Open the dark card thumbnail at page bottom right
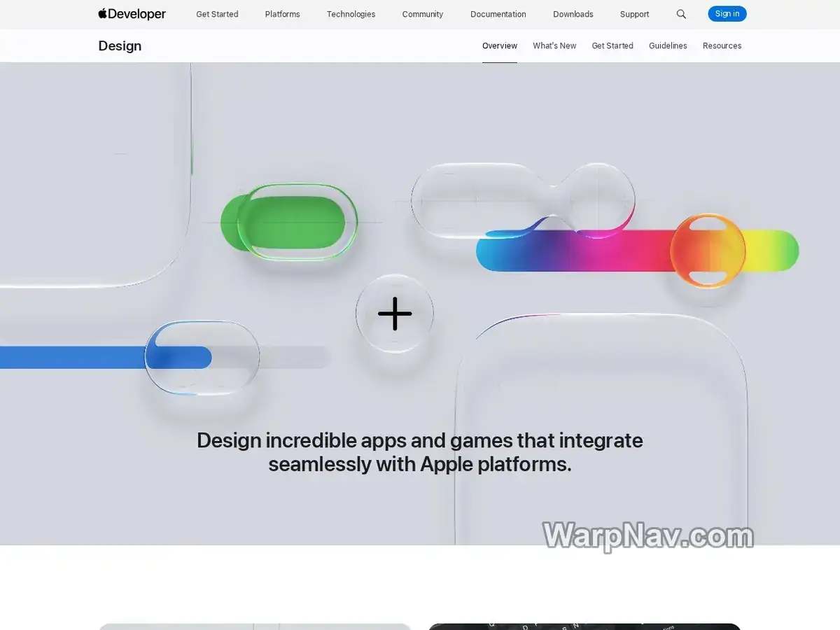 click(x=585, y=626)
